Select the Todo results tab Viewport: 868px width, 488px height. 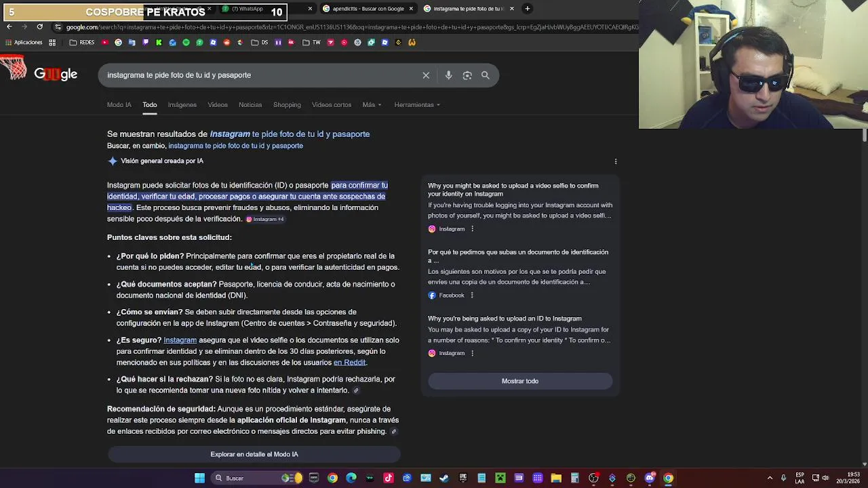click(150, 105)
